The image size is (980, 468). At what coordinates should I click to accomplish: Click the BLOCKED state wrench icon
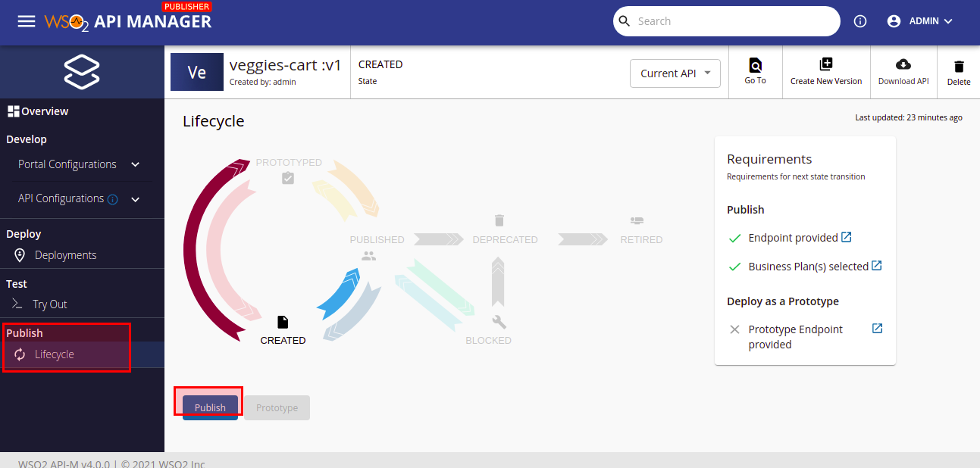(499, 322)
